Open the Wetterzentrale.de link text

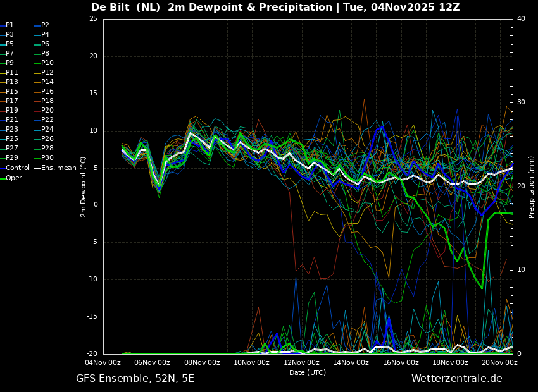point(456,379)
